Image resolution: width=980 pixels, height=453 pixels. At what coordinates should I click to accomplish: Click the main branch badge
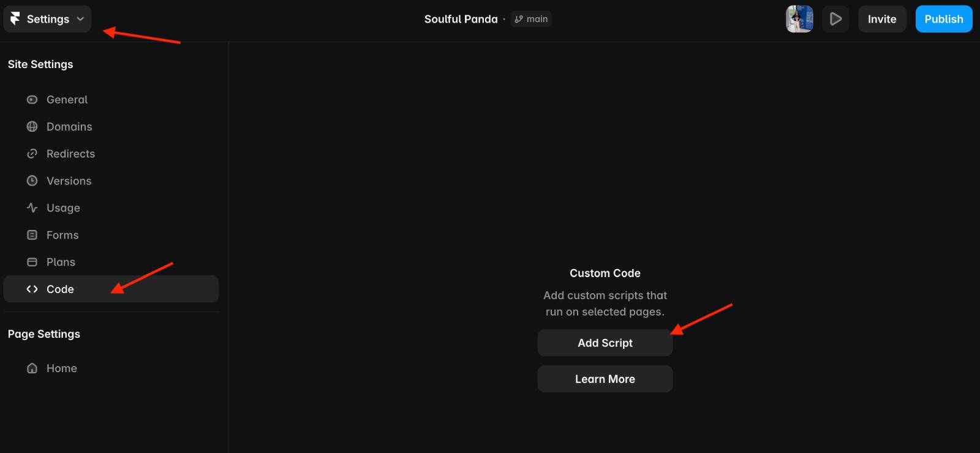[x=531, y=19]
